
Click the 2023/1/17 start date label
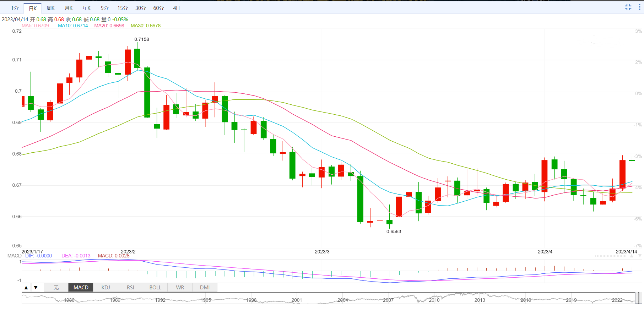(x=32, y=251)
